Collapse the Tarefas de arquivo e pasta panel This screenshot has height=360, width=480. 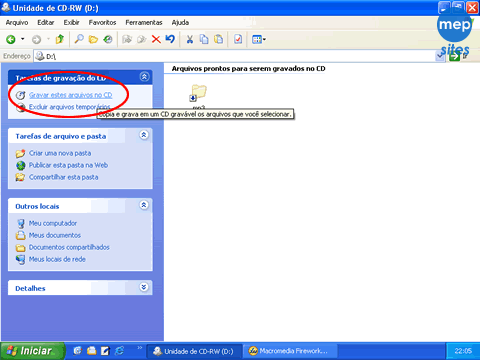(x=144, y=135)
